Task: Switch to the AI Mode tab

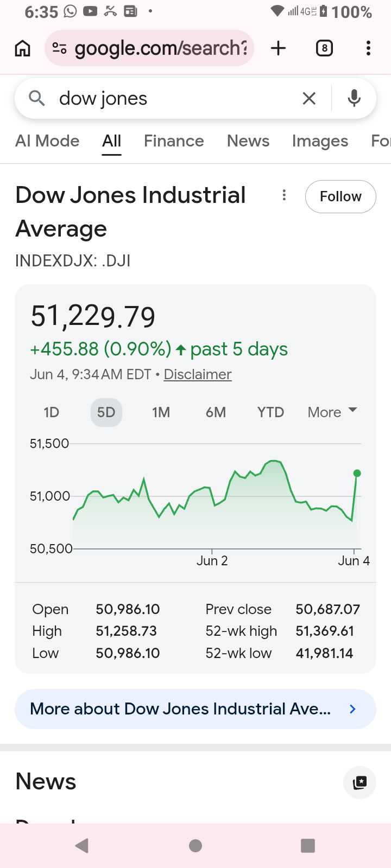Action: pos(47,141)
